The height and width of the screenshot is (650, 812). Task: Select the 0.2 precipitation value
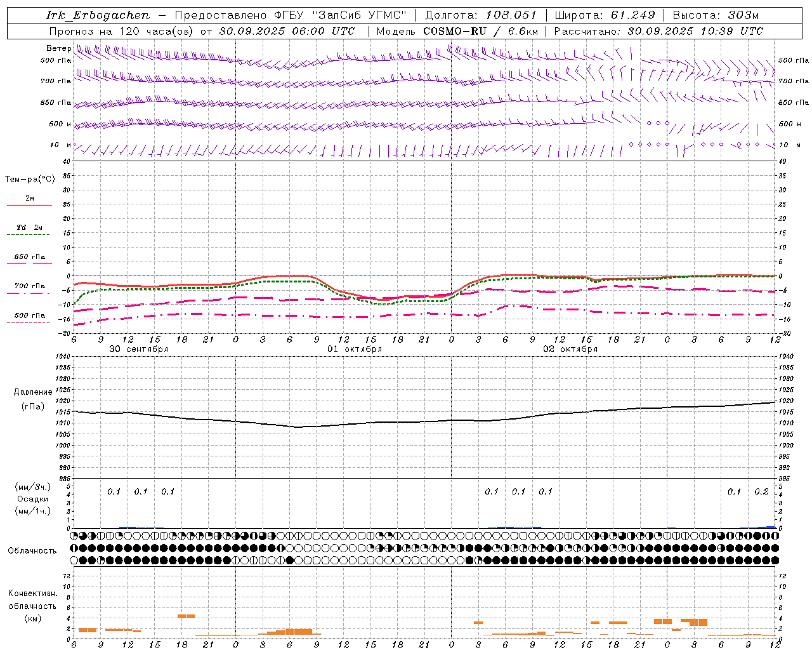(x=761, y=492)
